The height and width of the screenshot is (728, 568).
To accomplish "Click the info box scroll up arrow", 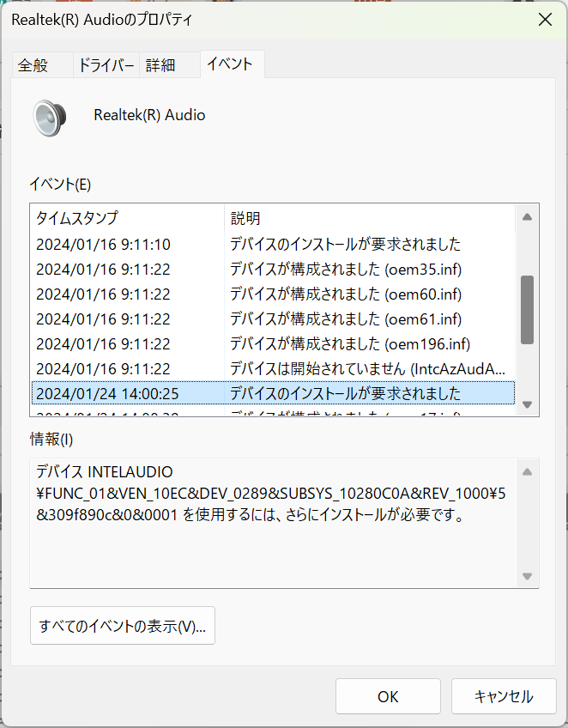I will (x=527, y=472).
